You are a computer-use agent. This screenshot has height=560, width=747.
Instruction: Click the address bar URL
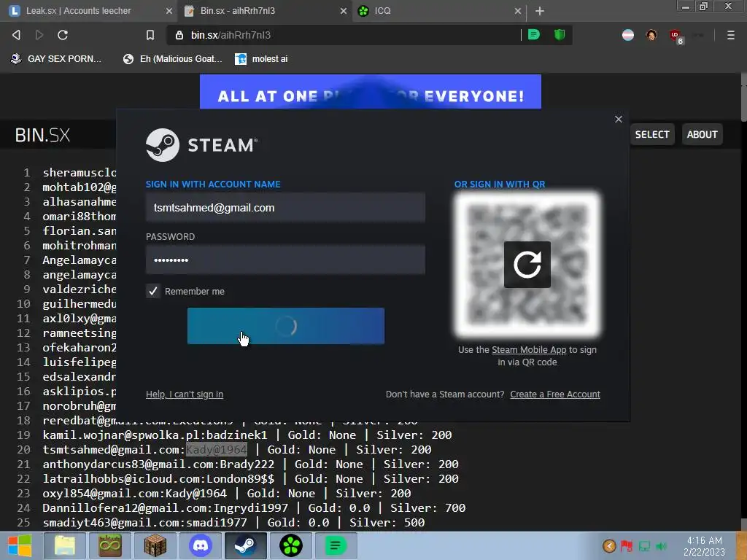point(231,35)
